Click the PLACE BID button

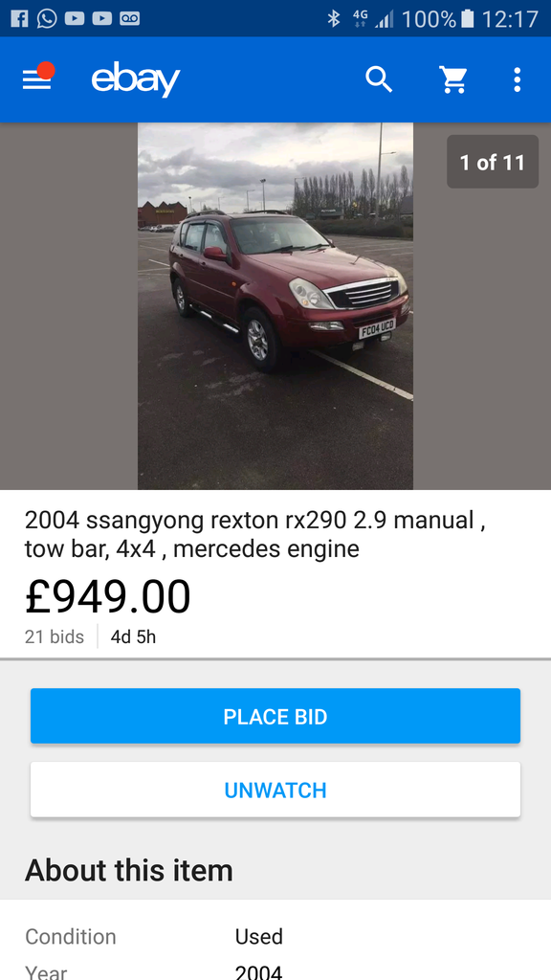(275, 716)
